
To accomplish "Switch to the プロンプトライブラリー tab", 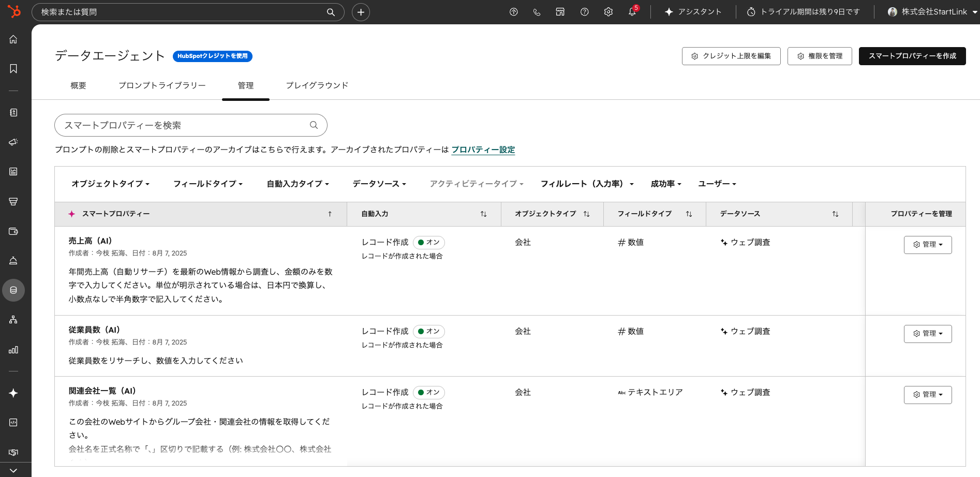I will click(x=162, y=85).
